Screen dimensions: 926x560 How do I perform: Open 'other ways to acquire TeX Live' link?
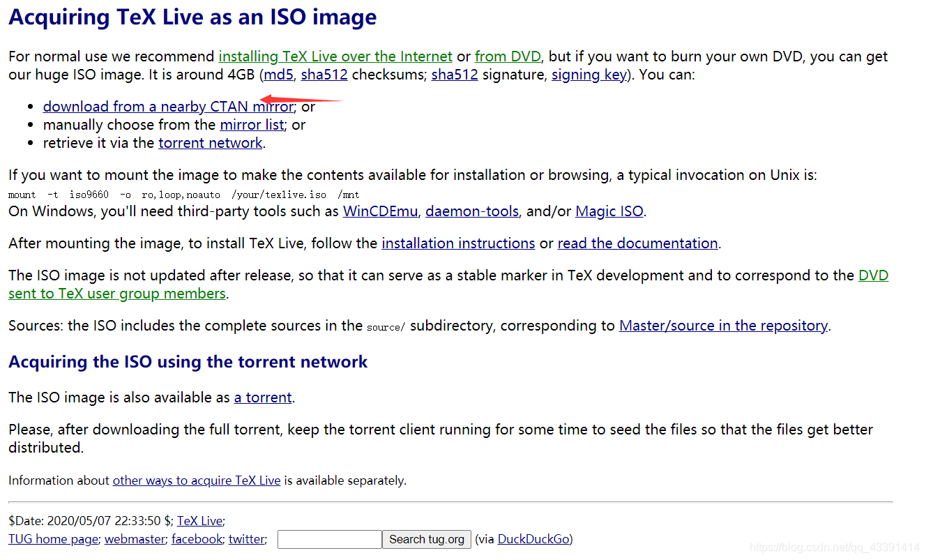[197, 480]
